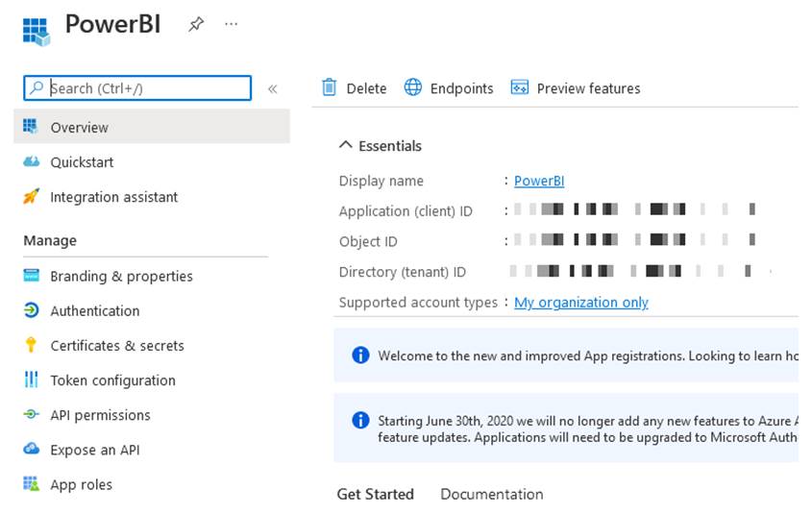Click the Overview grid icon
812x514 pixels.
[31, 126]
